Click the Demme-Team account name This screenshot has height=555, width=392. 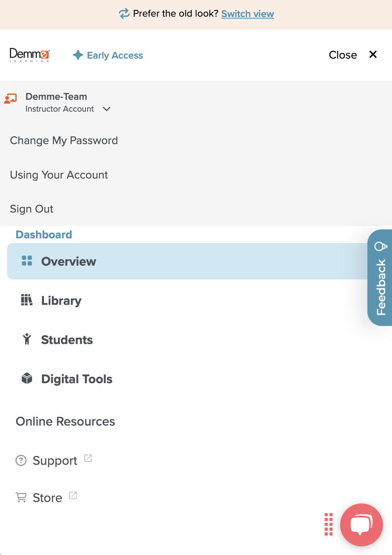56,97
